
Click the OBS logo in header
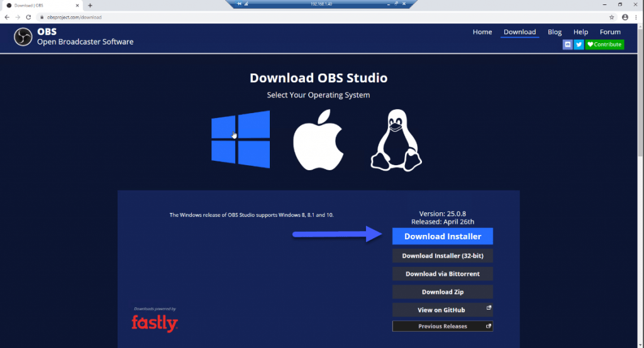click(23, 37)
